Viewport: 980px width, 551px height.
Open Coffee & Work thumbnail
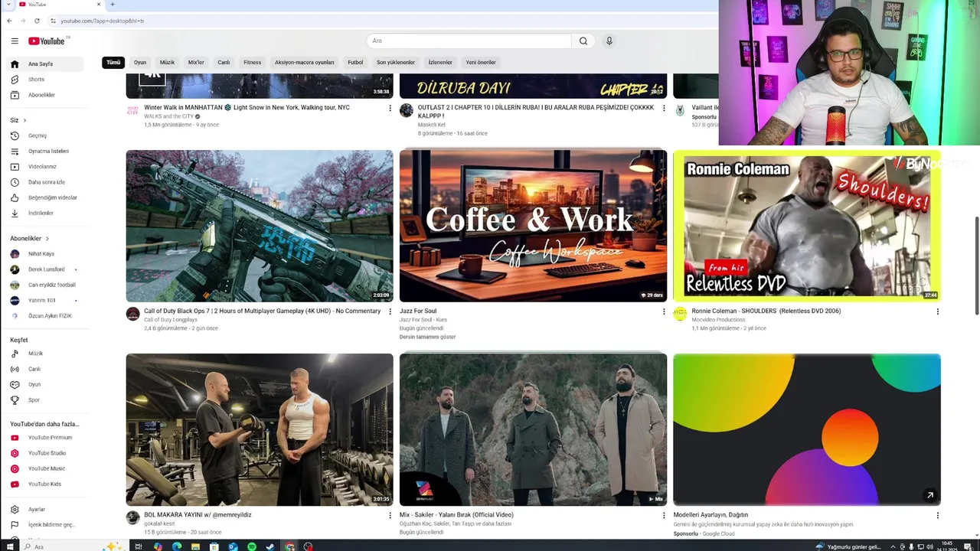coord(533,226)
